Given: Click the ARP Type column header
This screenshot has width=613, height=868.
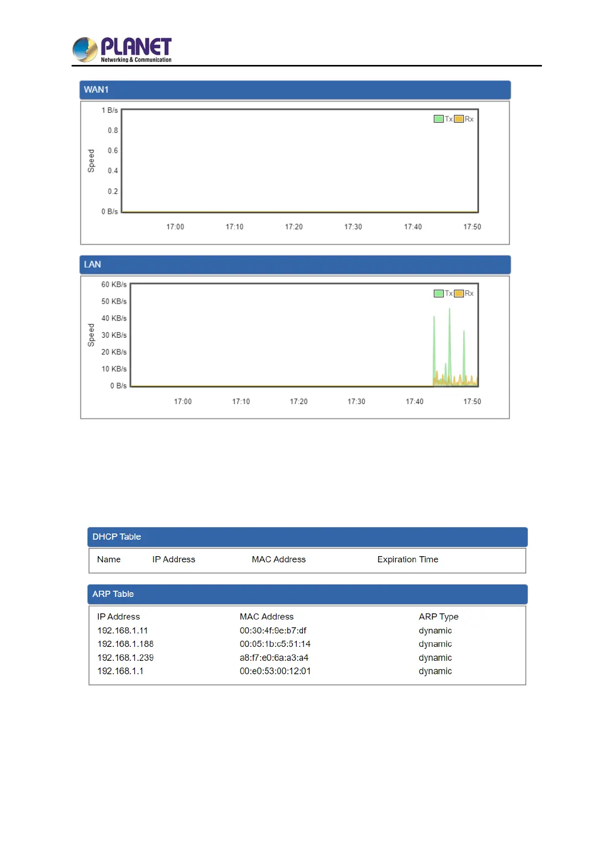Looking at the screenshot, I should click(439, 617).
